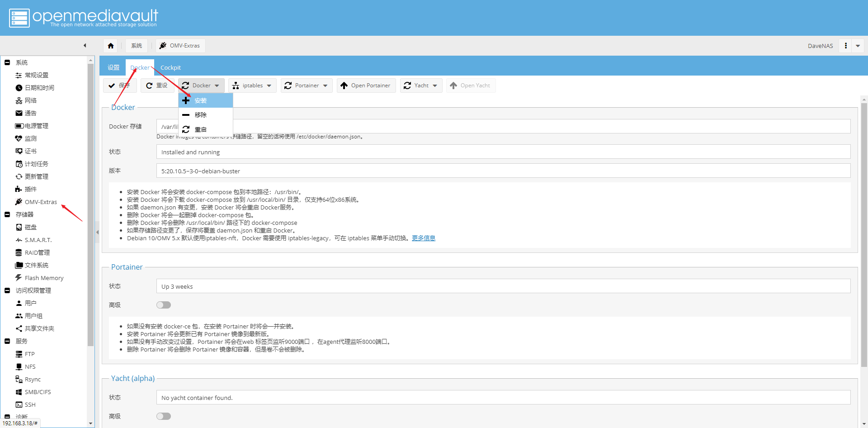Open SSH service settings
The image size is (868, 428).
(x=25, y=404)
